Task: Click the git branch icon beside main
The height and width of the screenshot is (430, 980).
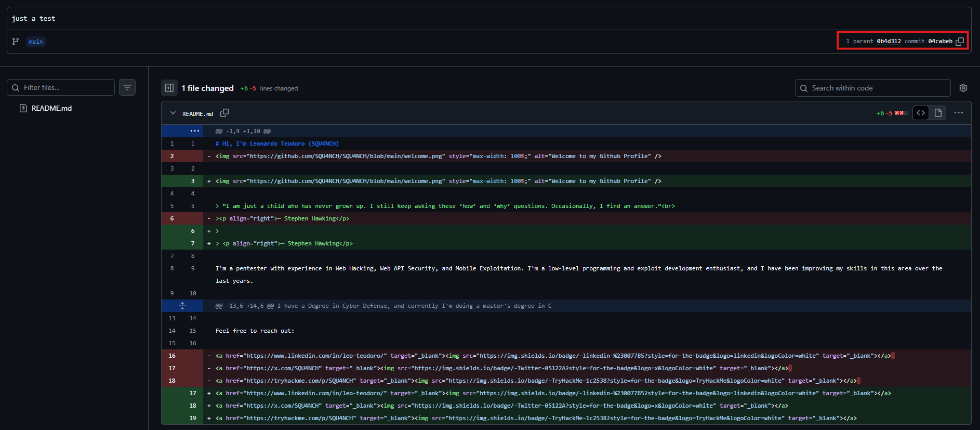Action: 16,42
